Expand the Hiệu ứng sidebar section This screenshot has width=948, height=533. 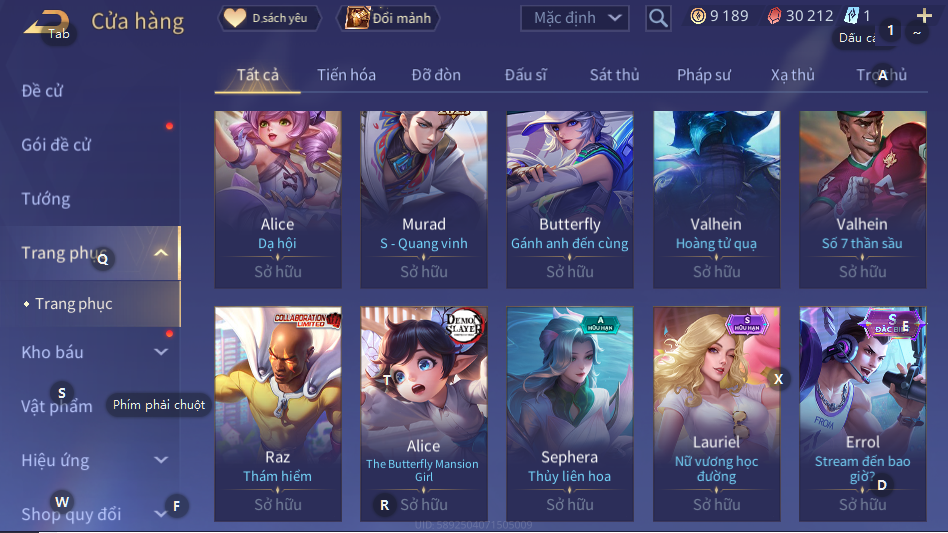pyautogui.click(x=161, y=460)
